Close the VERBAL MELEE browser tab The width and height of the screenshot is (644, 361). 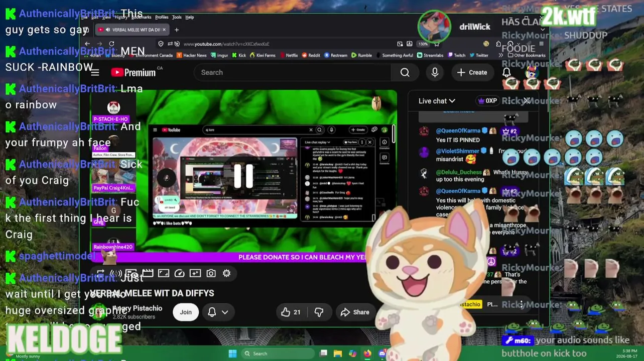[164, 30]
